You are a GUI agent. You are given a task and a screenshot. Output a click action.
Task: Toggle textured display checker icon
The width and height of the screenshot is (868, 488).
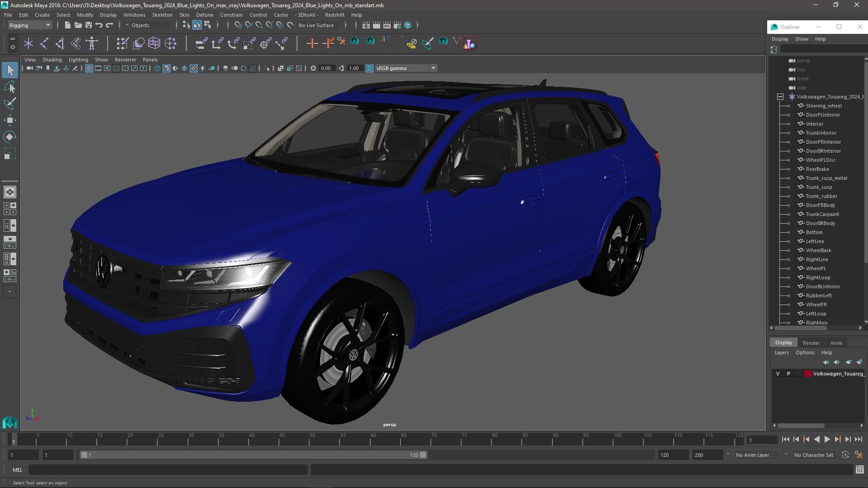tap(193, 68)
